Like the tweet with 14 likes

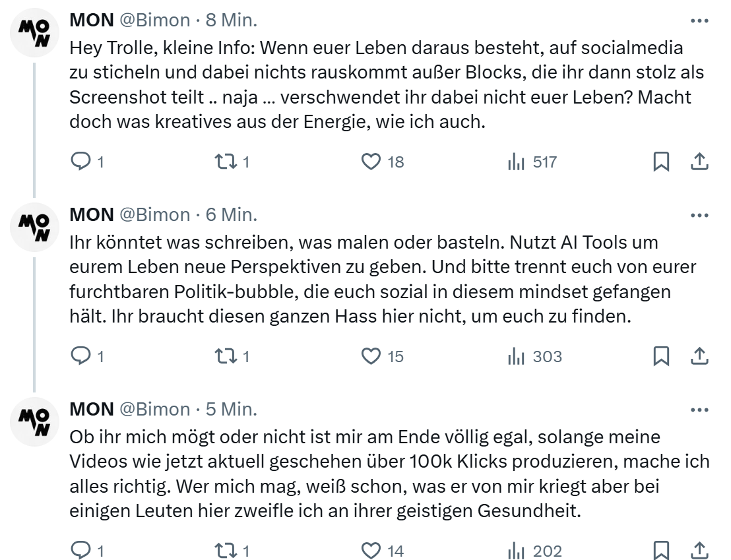(372, 551)
